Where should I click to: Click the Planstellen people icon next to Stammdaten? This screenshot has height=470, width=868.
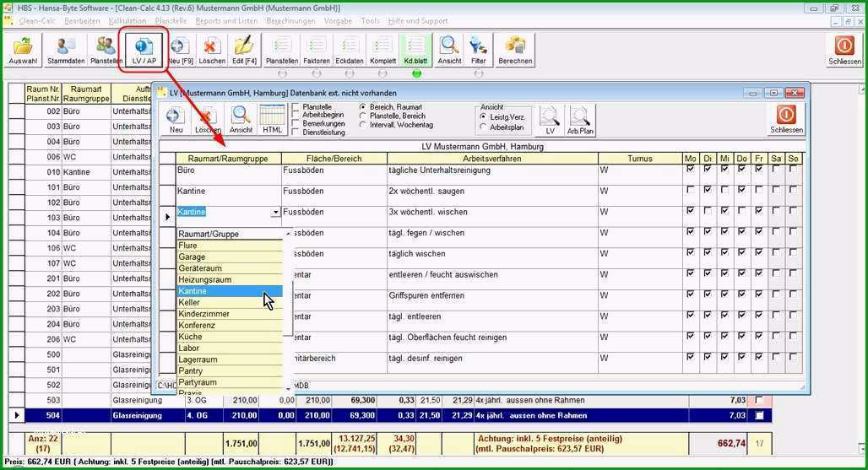coord(106,51)
